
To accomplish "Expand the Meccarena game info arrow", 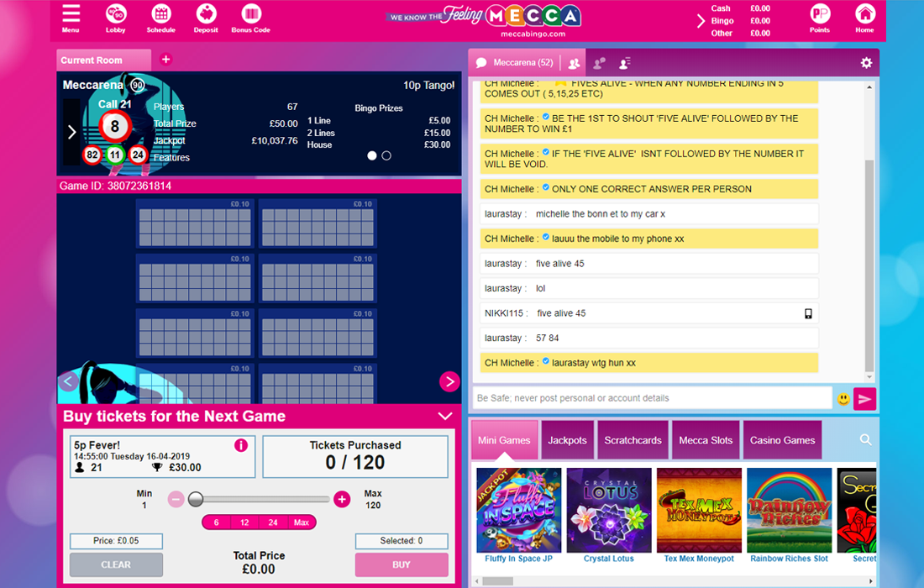I will coord(72,132).
